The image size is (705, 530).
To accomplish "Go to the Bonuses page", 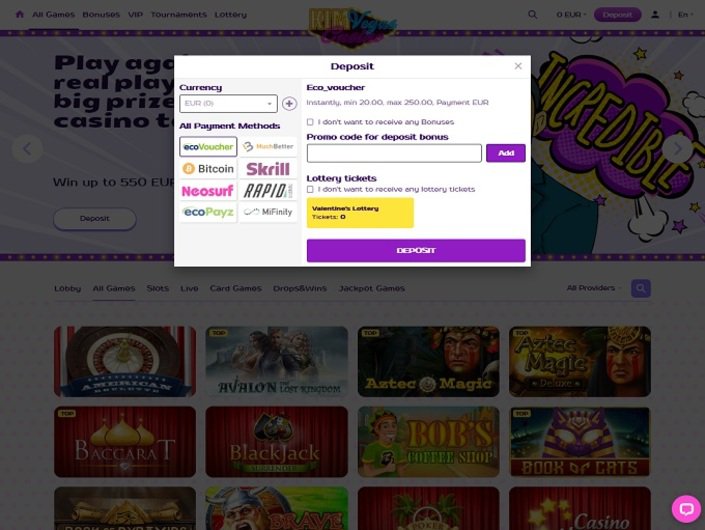I will 101,14.
